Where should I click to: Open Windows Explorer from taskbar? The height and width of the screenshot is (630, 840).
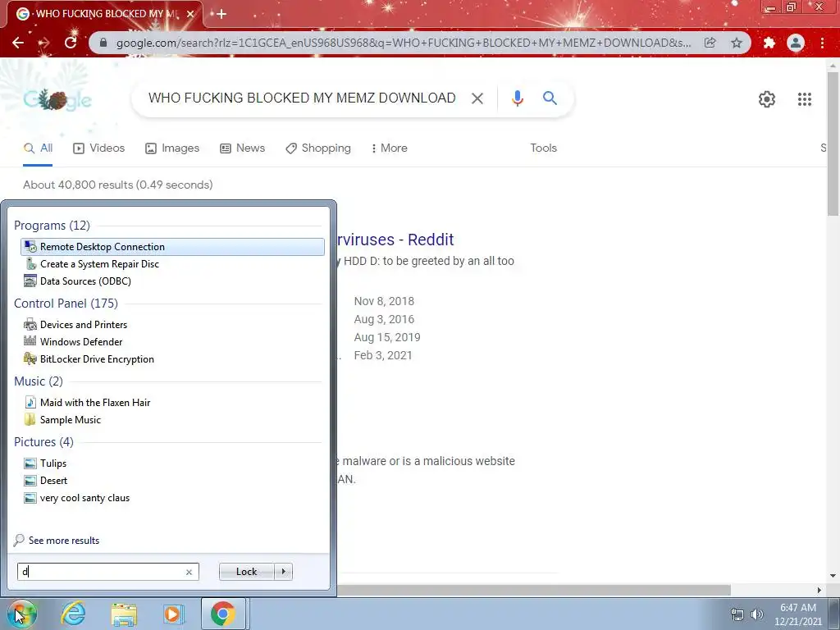pyautogui.click(x=123, y=614)
